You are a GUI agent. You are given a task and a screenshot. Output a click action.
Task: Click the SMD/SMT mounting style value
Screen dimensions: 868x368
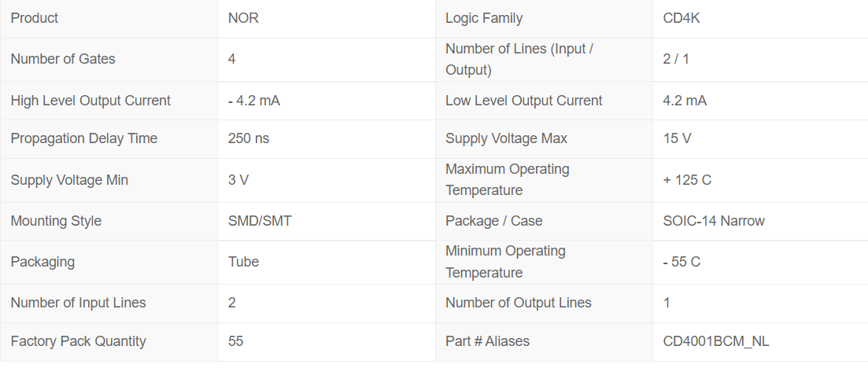tap(260, 221)
